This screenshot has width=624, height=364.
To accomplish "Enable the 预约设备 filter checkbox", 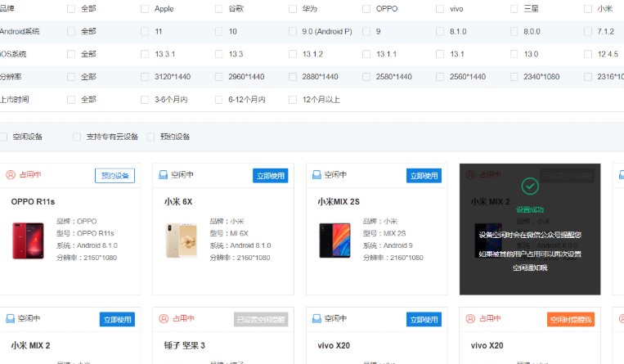I will click(x=150, y=137).
